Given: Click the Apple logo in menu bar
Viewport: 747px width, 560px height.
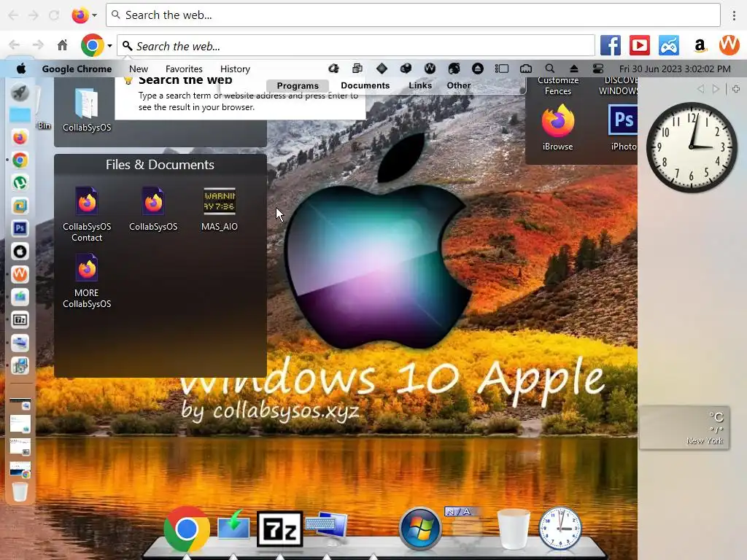Looking at the screenshot, I should click(21, 69).
